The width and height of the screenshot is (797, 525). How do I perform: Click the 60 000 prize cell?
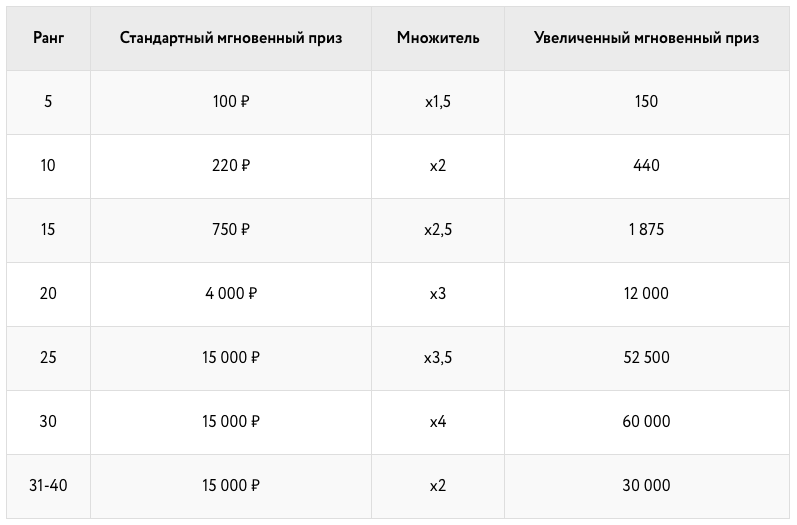647,422
